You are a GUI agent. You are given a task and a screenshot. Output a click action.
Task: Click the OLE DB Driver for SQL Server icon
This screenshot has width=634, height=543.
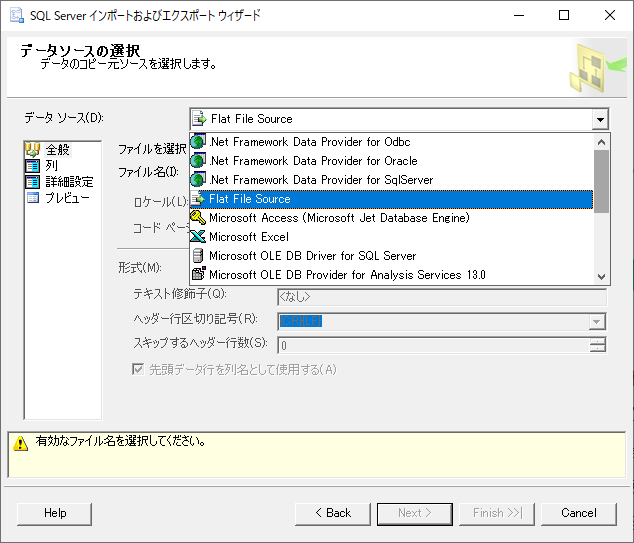[198, 256]
